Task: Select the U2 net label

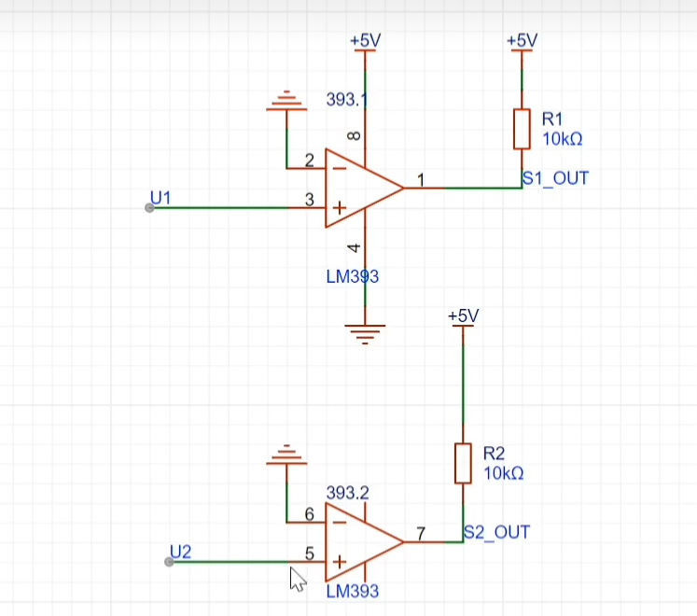Action: (180, 552)
